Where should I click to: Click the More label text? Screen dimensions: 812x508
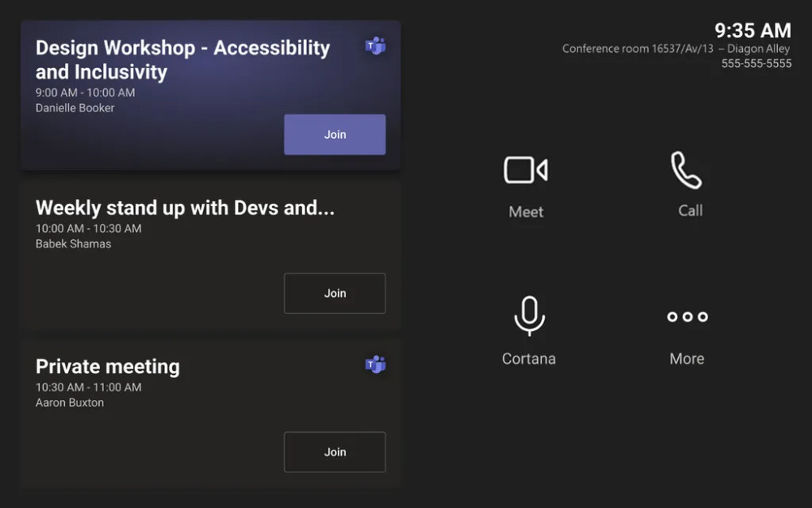[x=687, y=359]
